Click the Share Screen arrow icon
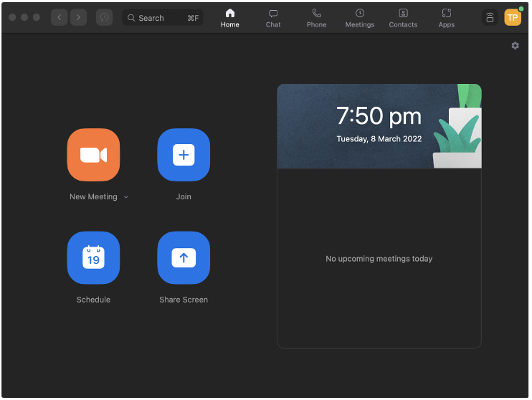This screenshot has width=532, height=400. coord(184,258)
